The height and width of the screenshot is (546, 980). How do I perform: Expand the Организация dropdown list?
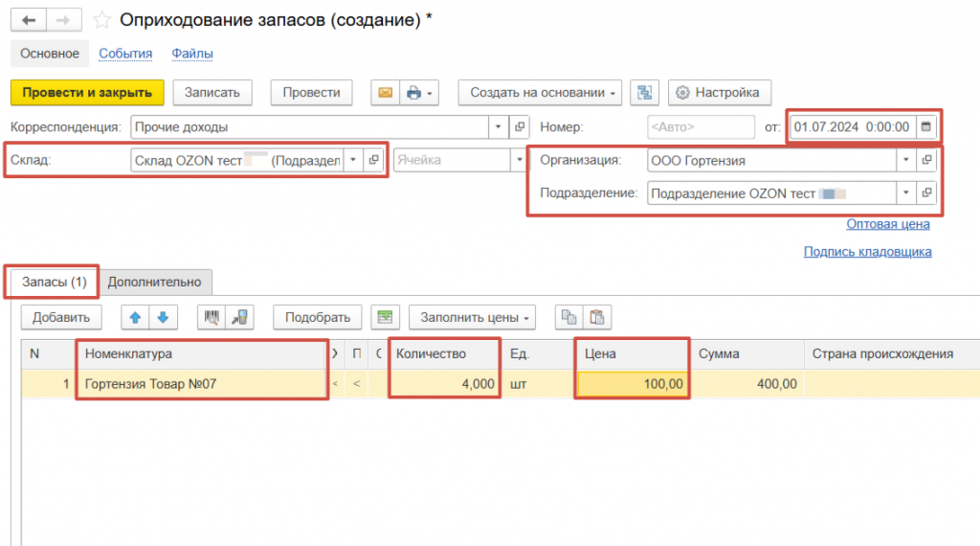904,160
